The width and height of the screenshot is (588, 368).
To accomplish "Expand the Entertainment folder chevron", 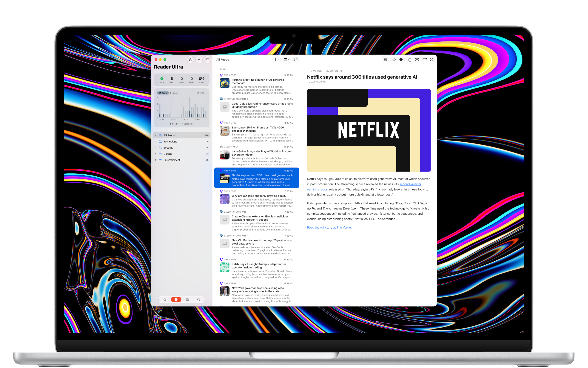I will tap(156, 160).
